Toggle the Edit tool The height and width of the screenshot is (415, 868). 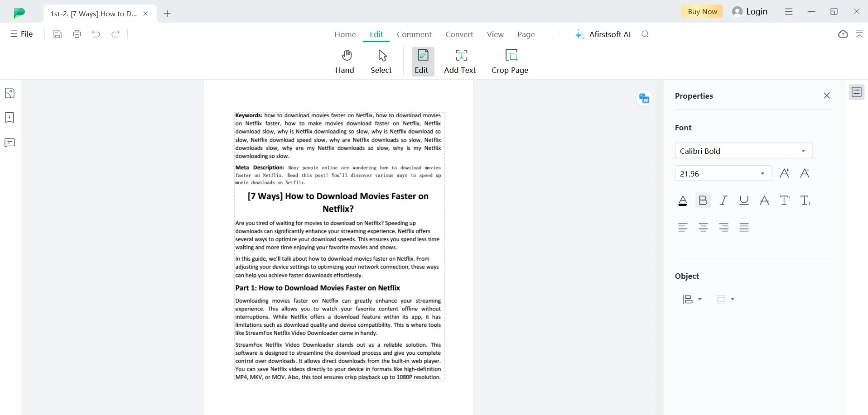[422, 62]
